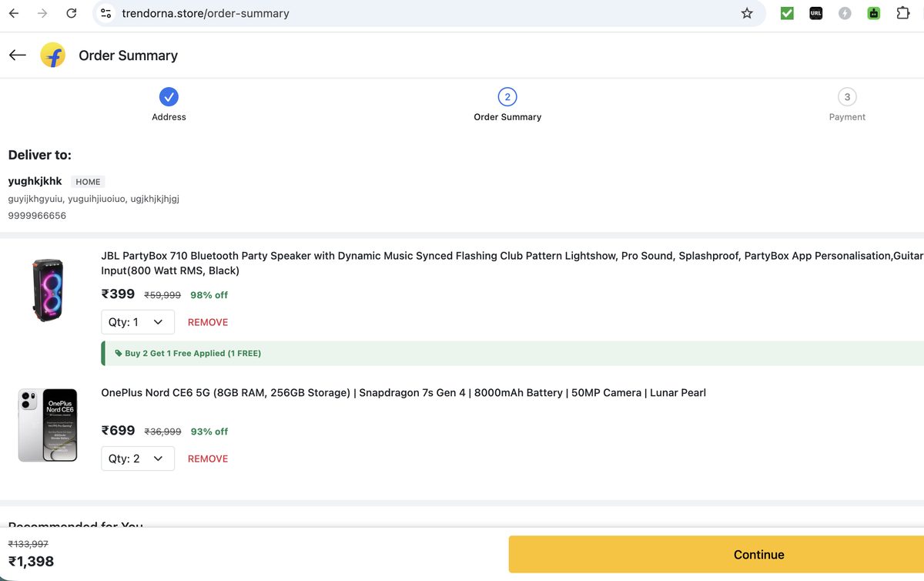The height and width of the screenshot is (581, 924).
Task: Click the 93% off label
Action: [x=209, y=432]
